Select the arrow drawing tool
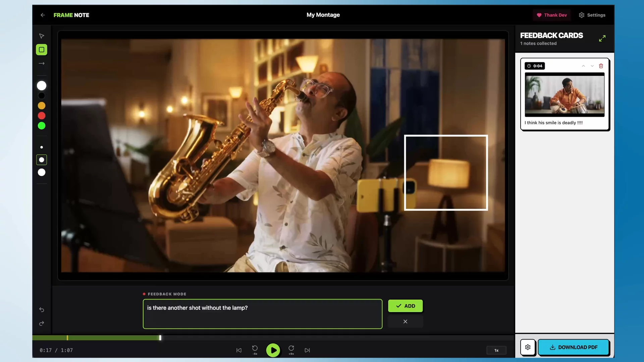 (x=42, y=63)
